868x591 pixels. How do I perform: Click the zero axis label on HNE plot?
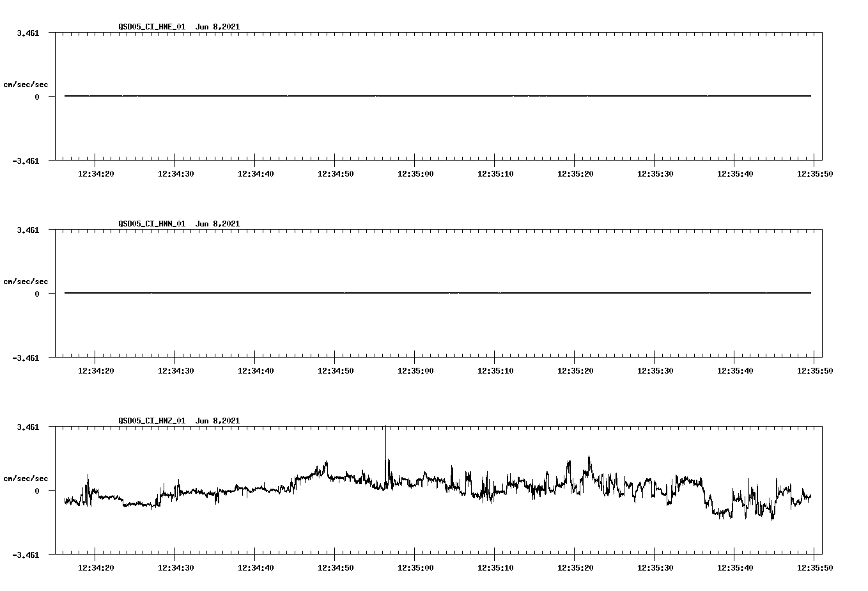tap(37, 97)
